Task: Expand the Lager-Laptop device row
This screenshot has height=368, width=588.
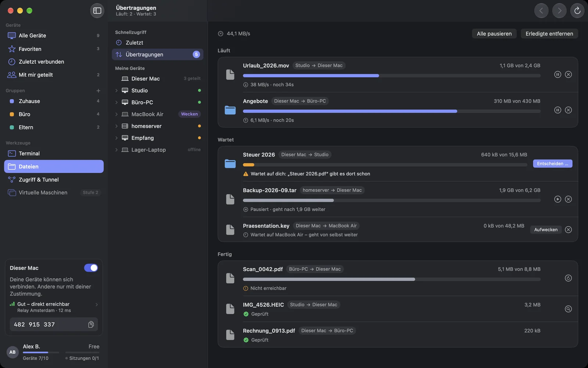Action: (x=116, y=150)
